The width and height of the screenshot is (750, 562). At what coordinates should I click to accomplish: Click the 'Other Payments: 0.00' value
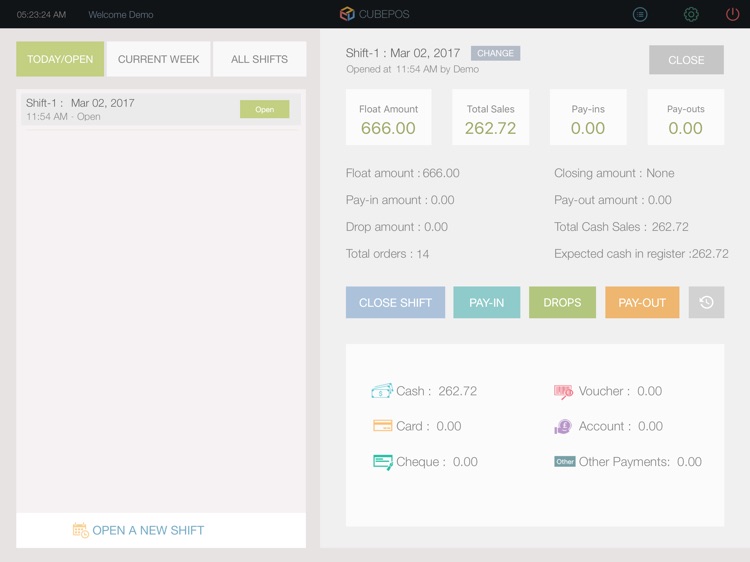[640, 462]
